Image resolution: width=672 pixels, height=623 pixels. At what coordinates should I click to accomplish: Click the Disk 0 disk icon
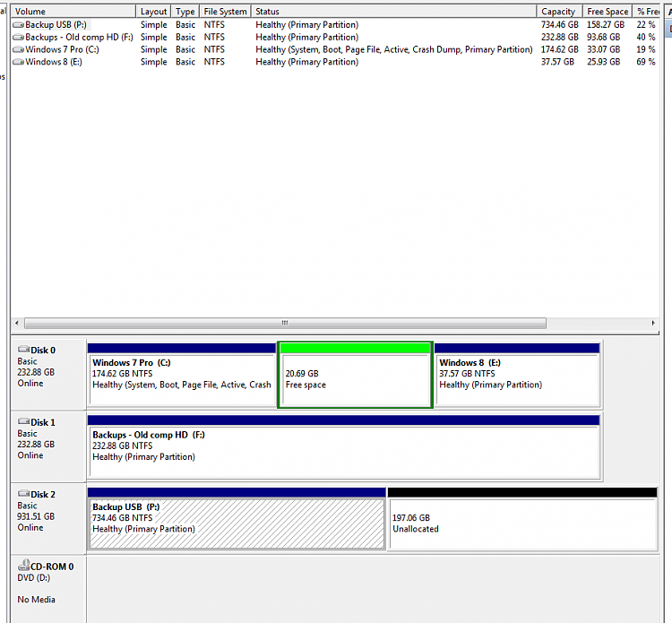pyautogui.click(x=24, y=350)
